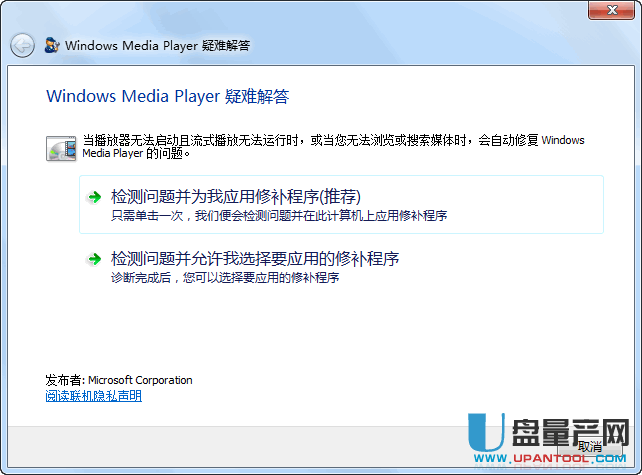Click the blue Windows Media Player 疑难解答 heading

pyautogui.click(x=168, y=96)
